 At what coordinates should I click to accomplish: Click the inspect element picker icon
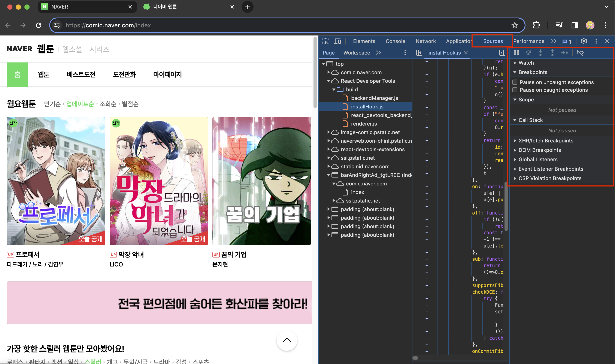325,41
